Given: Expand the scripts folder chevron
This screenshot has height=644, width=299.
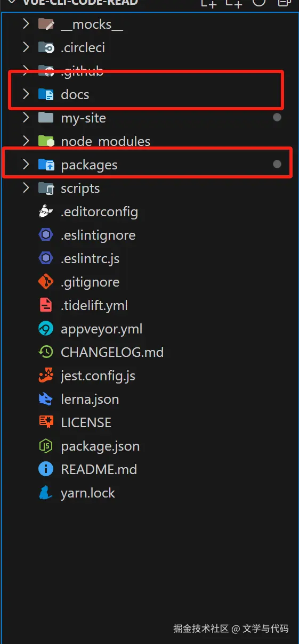Looking at the screenshot, I should tap(25, 189).
